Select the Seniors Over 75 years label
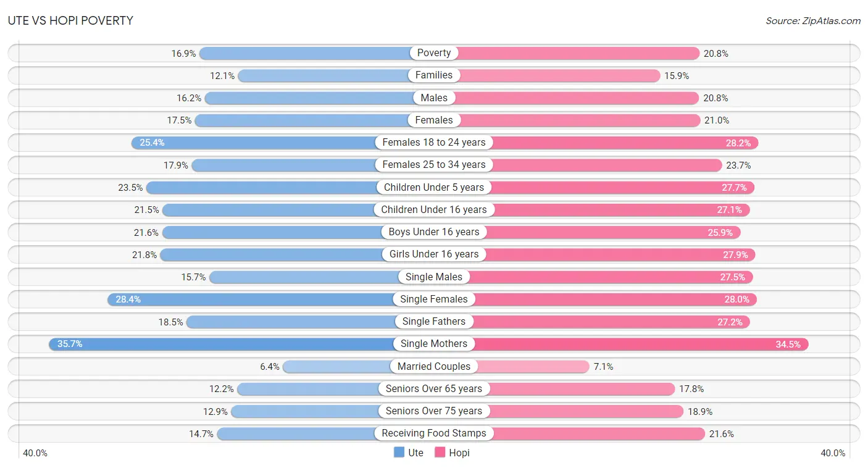 434,411
